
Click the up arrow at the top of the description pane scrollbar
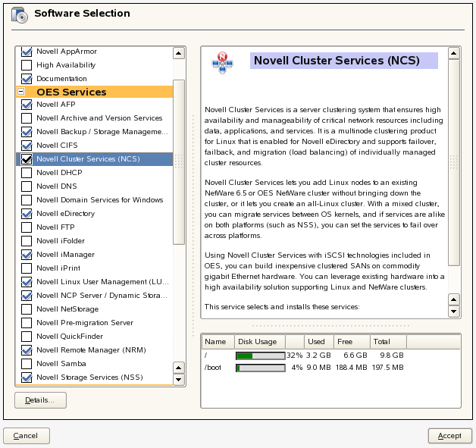454,53
